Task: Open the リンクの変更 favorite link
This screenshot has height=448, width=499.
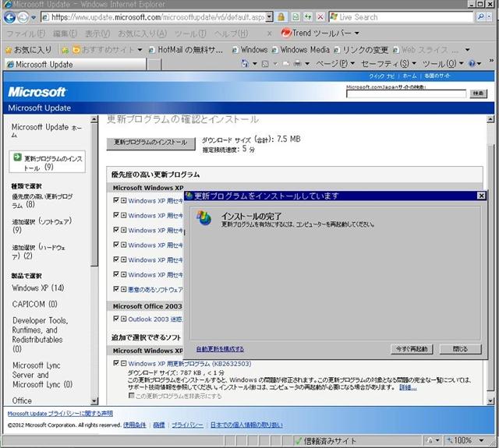Action: click(x=361, y=50)
